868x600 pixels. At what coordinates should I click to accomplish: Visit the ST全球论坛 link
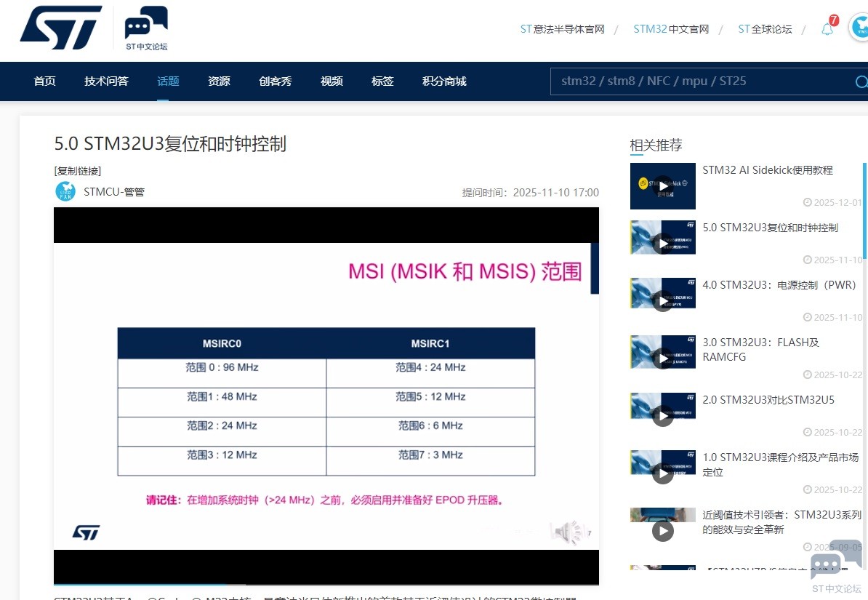point(765,29)
